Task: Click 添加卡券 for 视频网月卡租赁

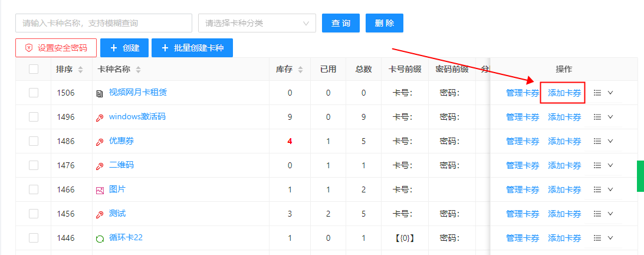Action: [x=565, y=93]
